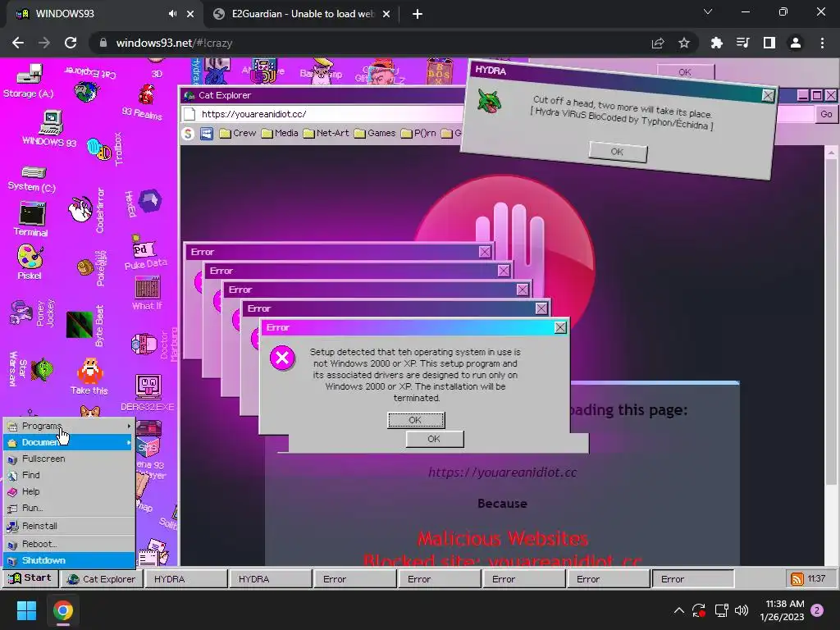Open Chrome extensions puzzle icon
Screen dimensions: 840x630
click(x=716, y=43)
